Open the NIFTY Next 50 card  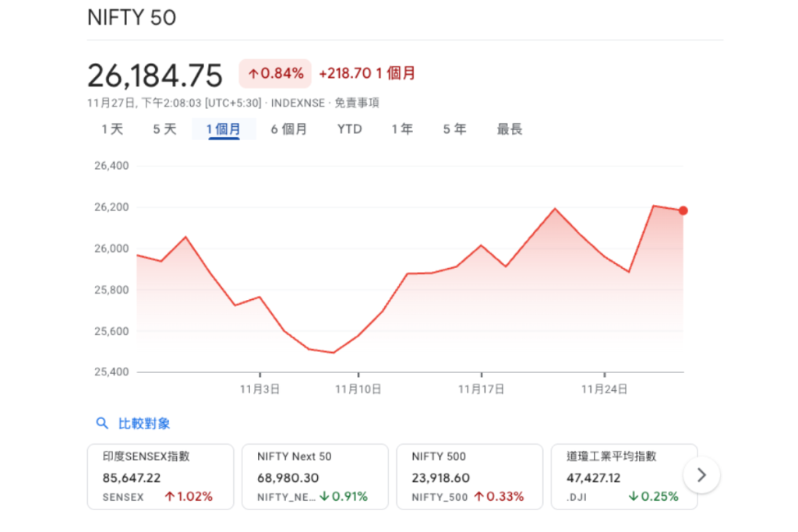point(315,477)
